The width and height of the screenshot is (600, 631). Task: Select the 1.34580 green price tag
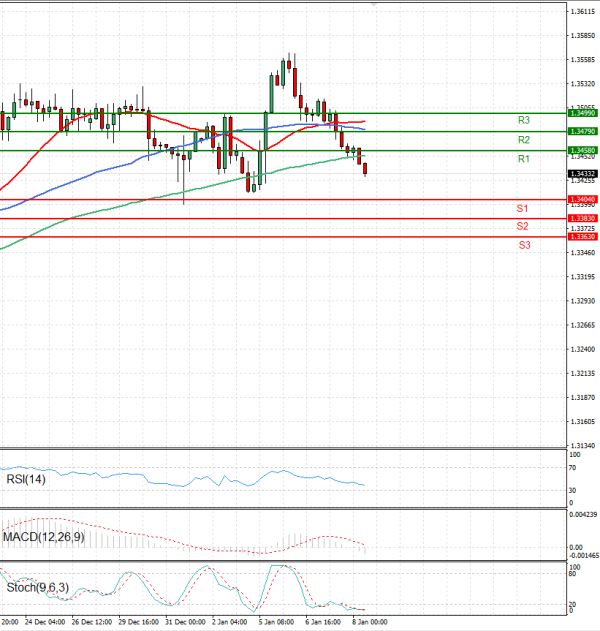point(582,150)
